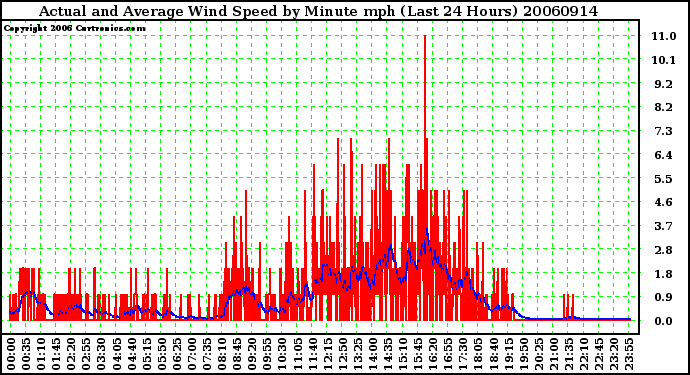690x375 pixels.
Task: Click the 01:45 time label
Action: [x=56, y=354]
